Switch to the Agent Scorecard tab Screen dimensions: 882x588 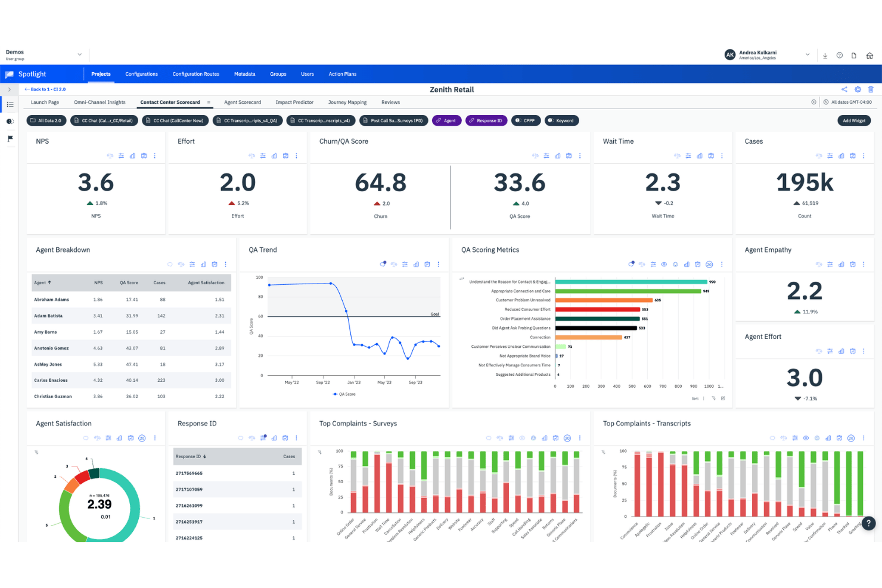tap(243, 102)
